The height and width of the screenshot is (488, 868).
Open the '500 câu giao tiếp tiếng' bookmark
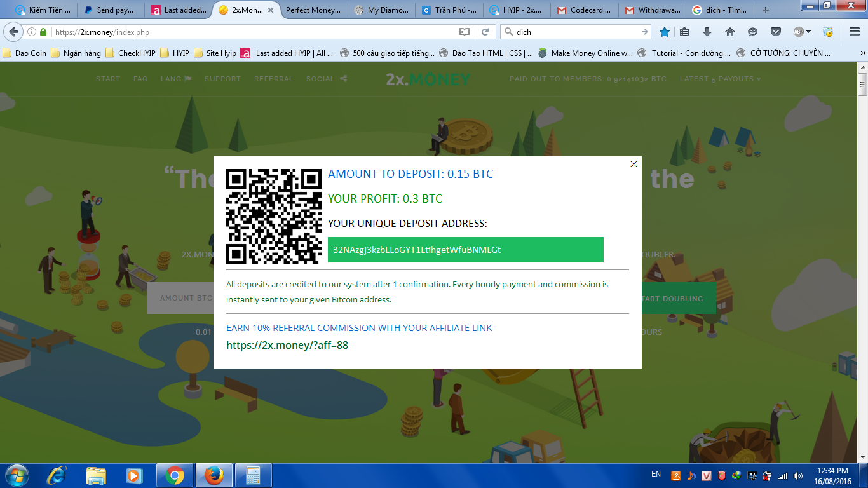click(388, 53)
